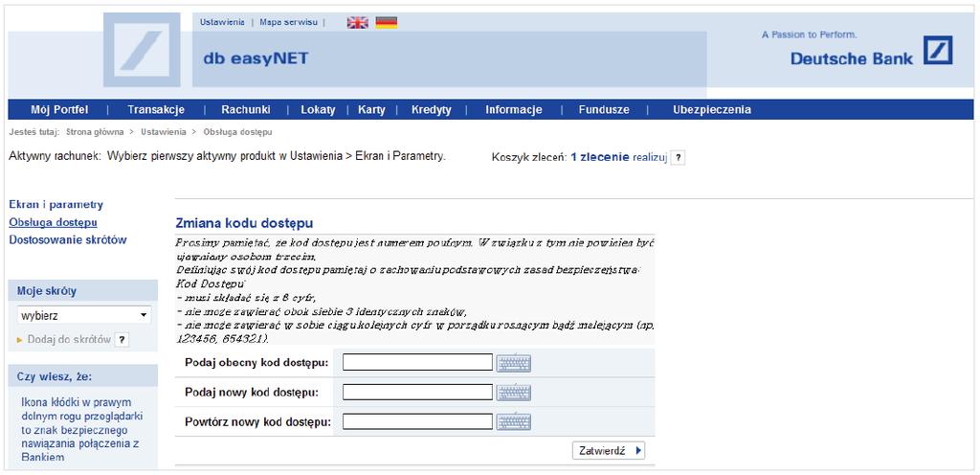Open the Mój Portfel menu
This screenshot has height=475, width=980.
click(59, 110)
